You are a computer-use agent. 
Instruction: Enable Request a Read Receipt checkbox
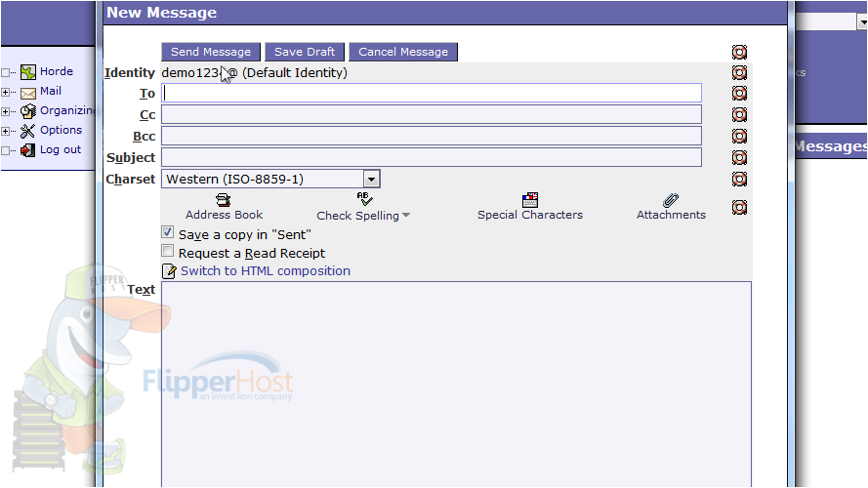168,250
